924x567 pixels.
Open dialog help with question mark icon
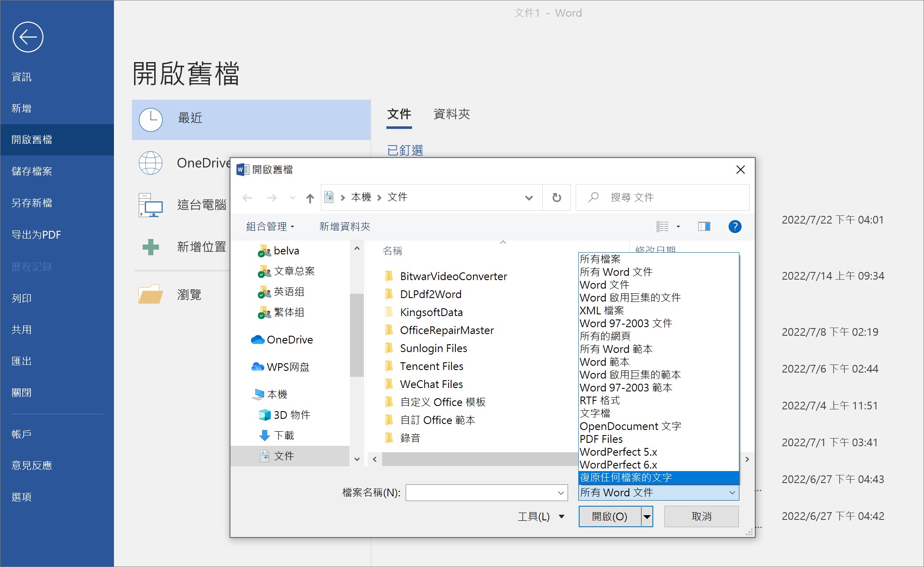tap(735, 227)
